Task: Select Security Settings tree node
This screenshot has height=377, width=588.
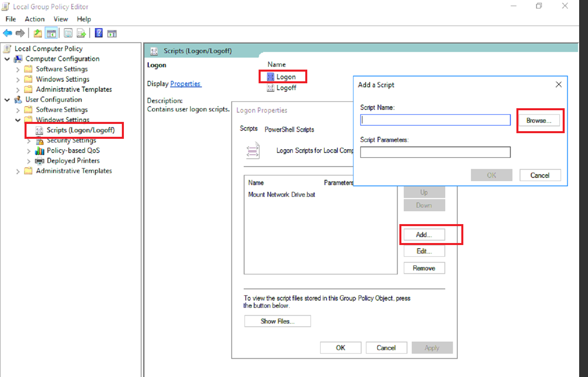Action: (72, 140)
